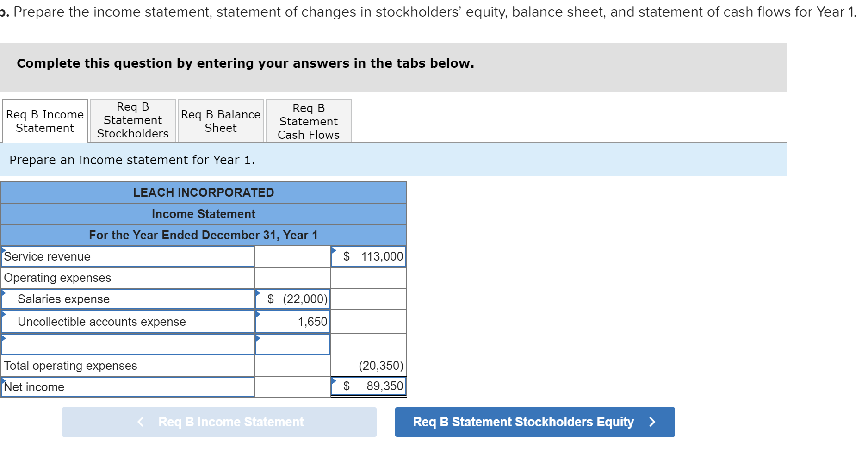Open Req B Balance Sheet tab
This screenshot has height=473, width=868.
[221, 120]
